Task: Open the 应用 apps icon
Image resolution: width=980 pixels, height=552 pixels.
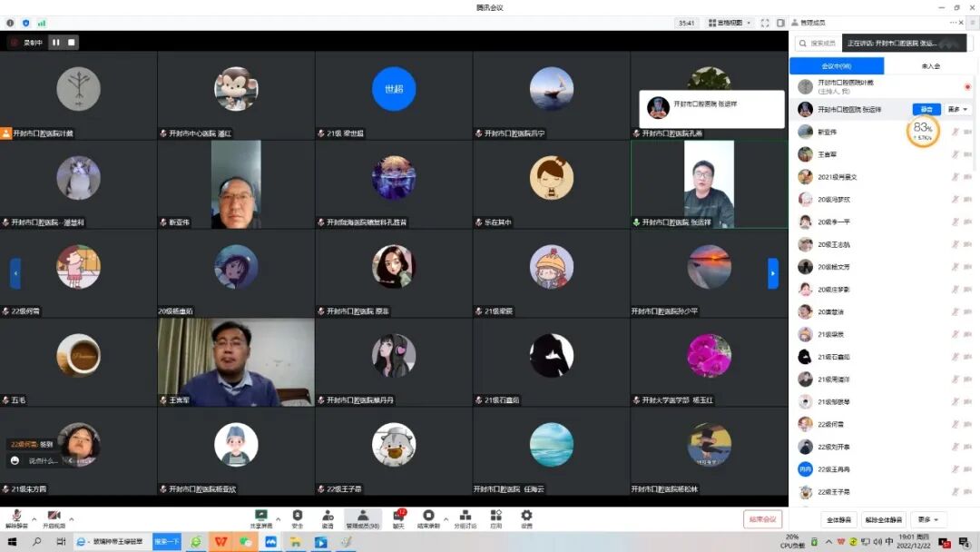Action: point(495,518)
